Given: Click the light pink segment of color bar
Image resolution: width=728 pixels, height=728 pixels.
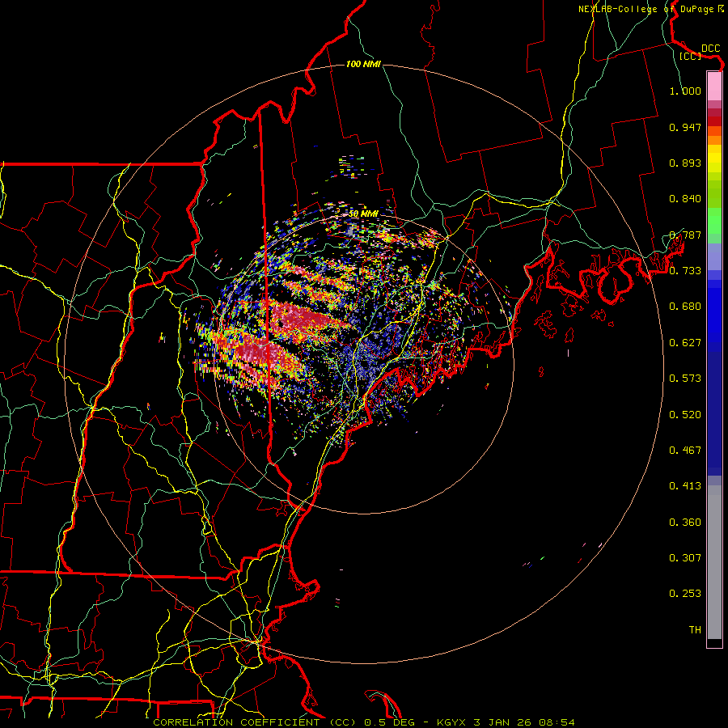Looking at the screenshot, I should (x=714, y=86).
